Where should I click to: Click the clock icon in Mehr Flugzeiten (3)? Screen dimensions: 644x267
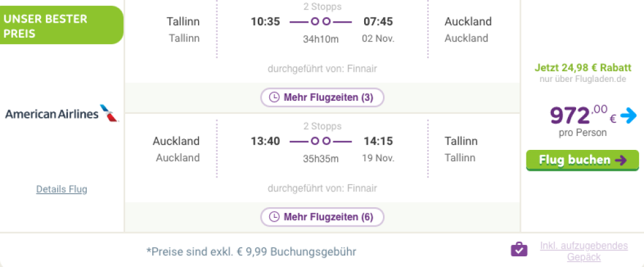(274, 98)
